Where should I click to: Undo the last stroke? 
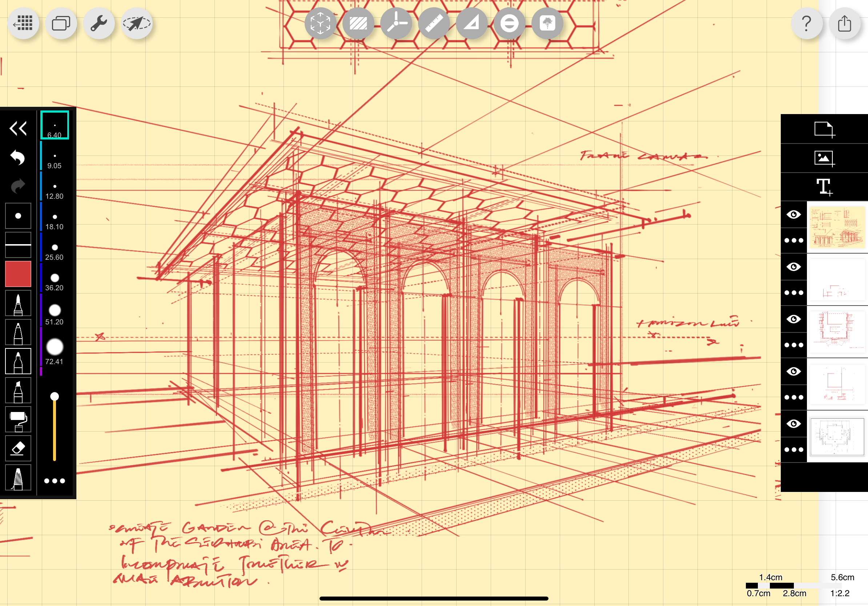(18, 157)
